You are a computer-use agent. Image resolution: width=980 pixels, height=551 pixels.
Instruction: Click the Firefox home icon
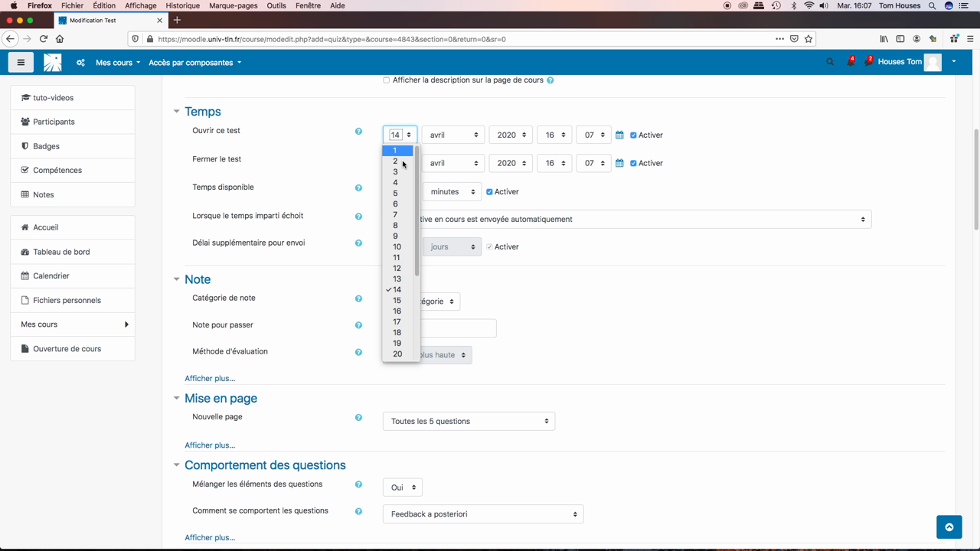click(x=60, y=39)
